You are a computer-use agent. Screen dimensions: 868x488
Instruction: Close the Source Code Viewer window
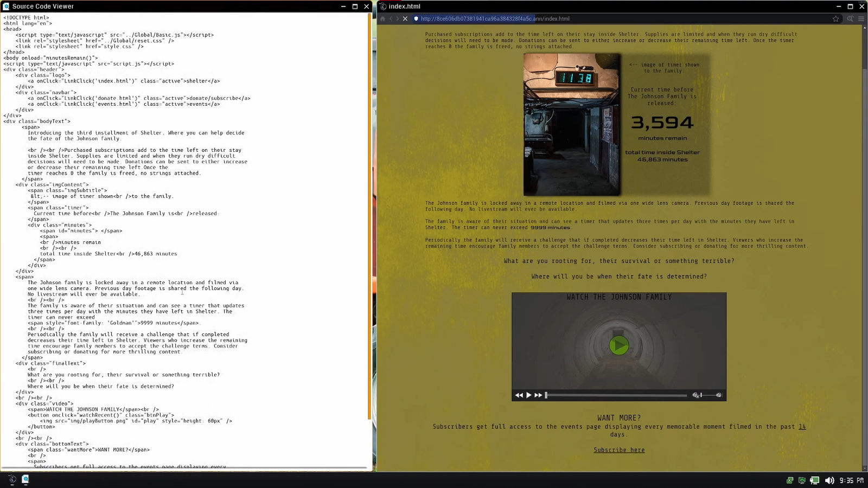point(367,7)
